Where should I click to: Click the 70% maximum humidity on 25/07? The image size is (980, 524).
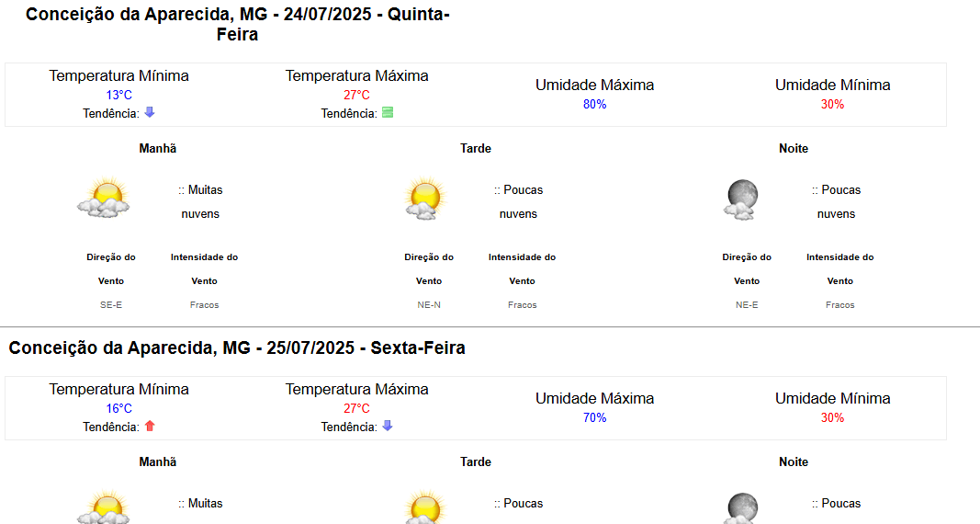[594, 417]
